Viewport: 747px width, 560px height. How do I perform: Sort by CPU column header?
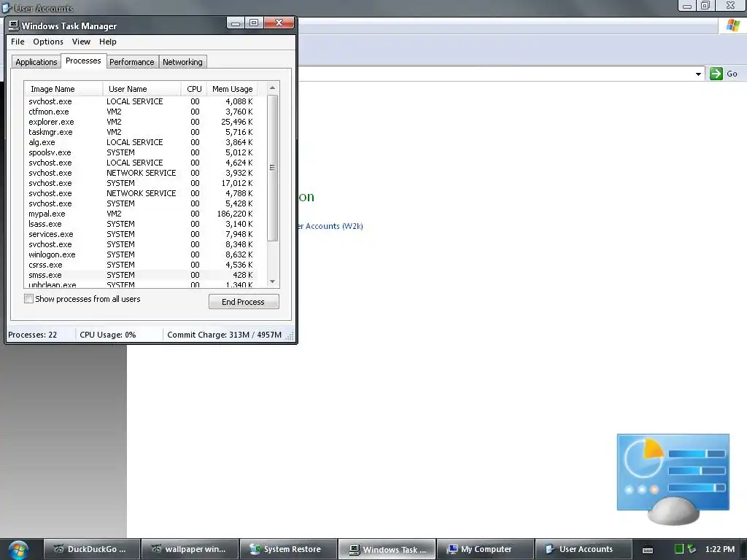[x=194, y=89]
